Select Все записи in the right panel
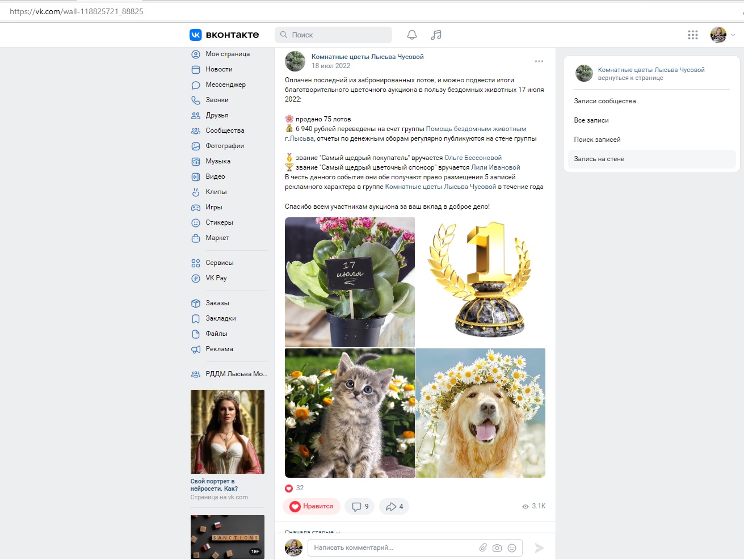Image resolution: width=744 pixels, height=560 pixels. click(x=652, y=120)
